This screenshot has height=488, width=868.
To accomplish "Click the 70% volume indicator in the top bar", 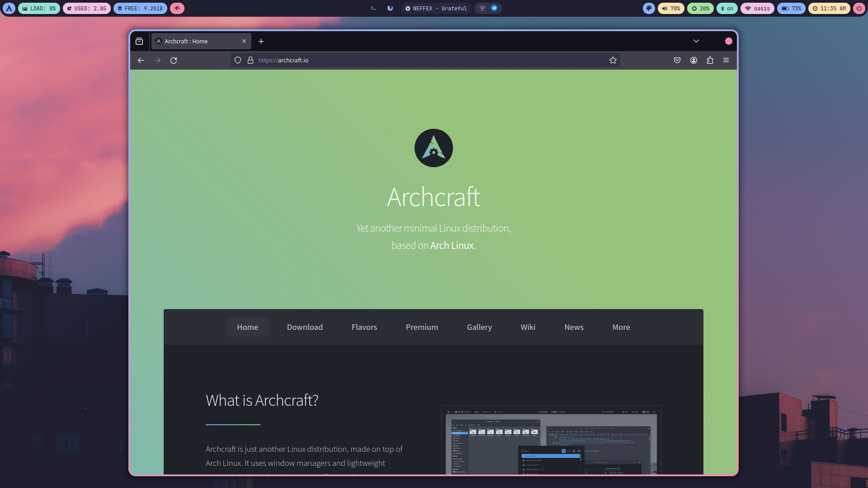I will point(671,8).
